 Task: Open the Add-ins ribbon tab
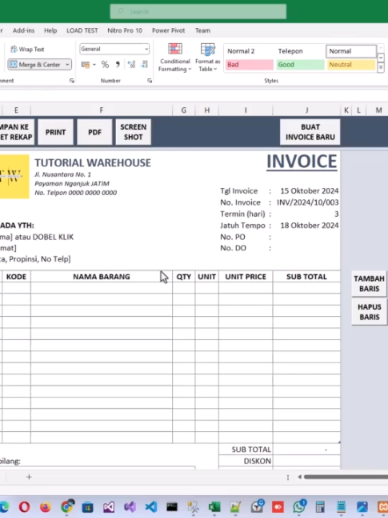(x=23, y=31)
